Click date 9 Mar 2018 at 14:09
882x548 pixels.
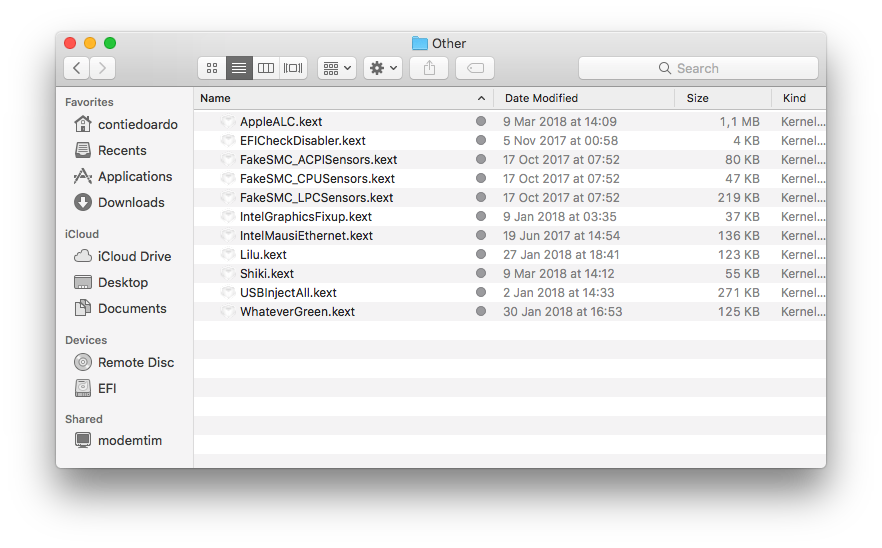click(x=560, y=122)
